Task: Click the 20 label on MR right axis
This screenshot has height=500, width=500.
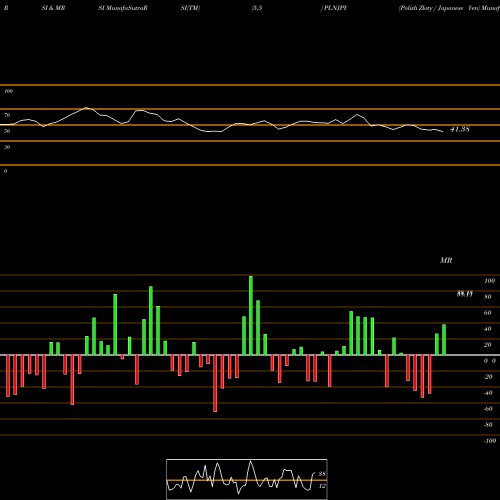Action: (x=487, y=345)
